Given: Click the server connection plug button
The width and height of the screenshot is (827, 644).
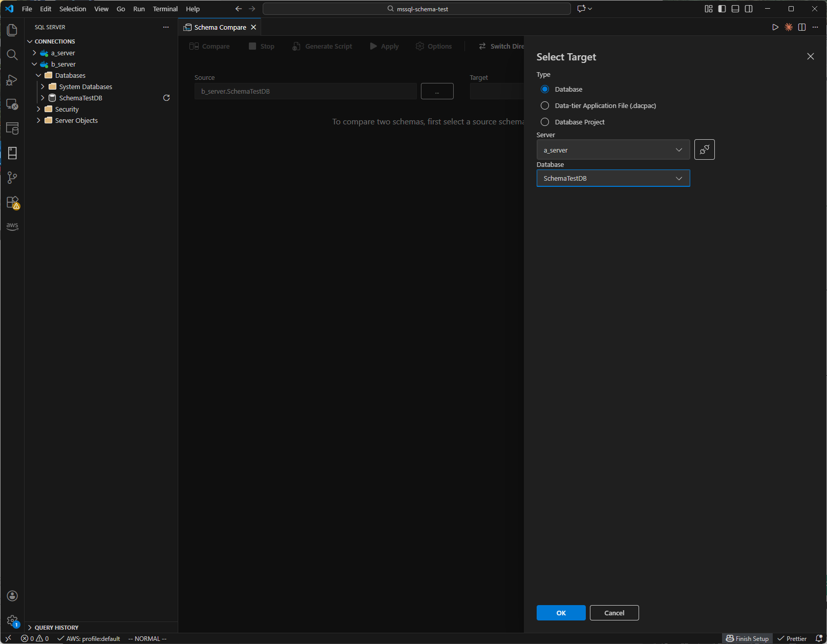Looking at the screenshot, I should coord(705,149).
